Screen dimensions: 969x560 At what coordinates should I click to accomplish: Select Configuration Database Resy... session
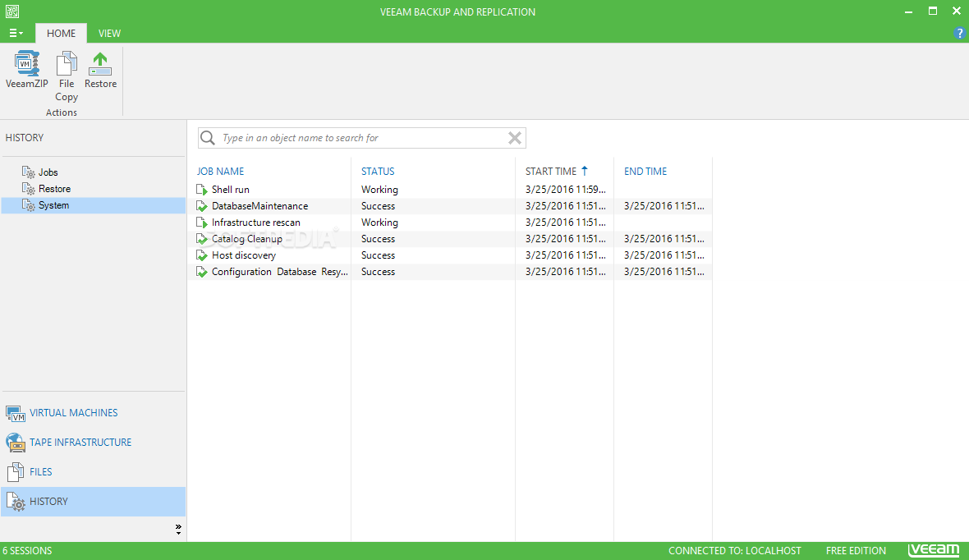(450, 272)
